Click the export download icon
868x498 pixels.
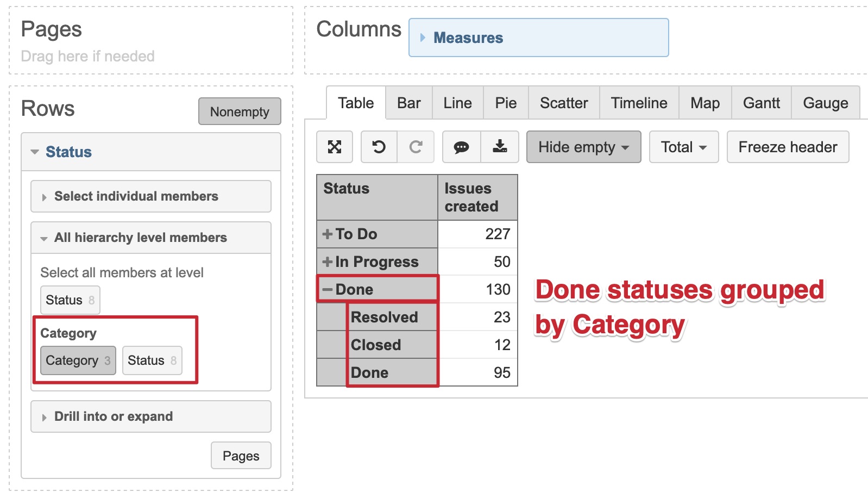tap(500, 147)
